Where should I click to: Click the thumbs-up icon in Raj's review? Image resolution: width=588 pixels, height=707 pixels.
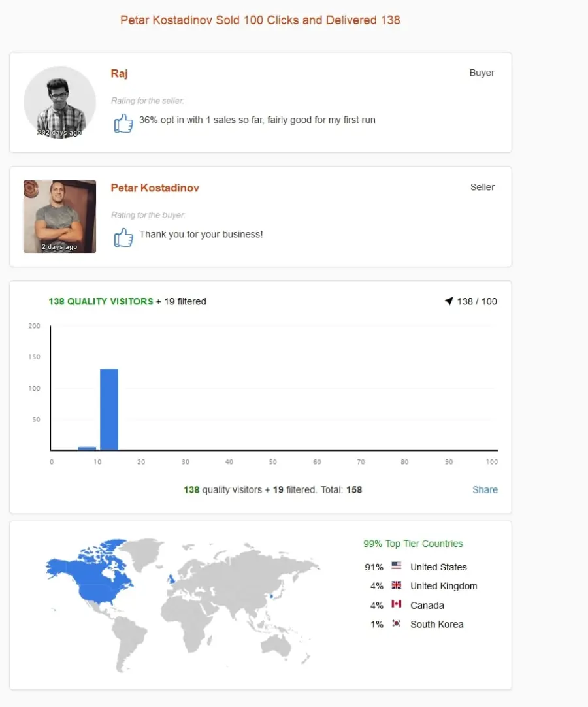pos(123,123)
